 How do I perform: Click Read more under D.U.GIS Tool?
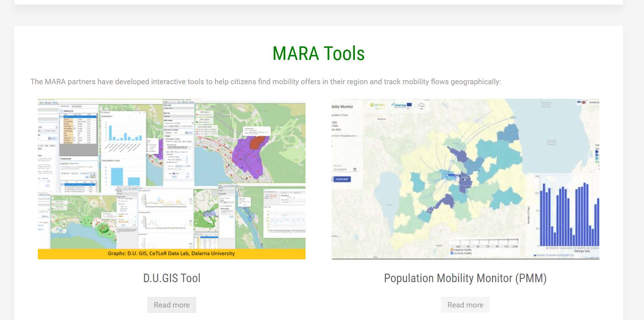172,305
